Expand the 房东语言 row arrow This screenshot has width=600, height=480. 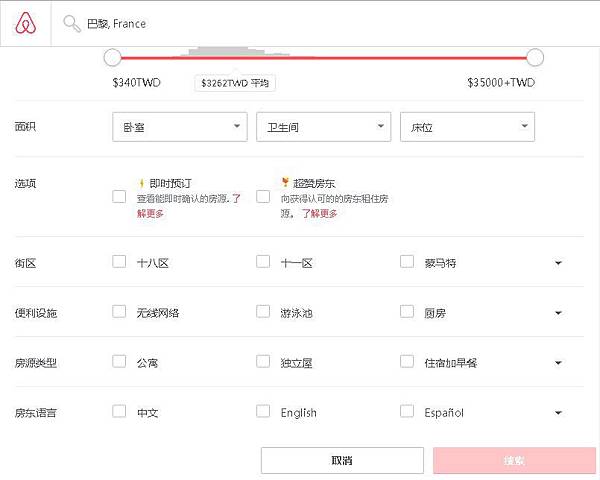558,412
